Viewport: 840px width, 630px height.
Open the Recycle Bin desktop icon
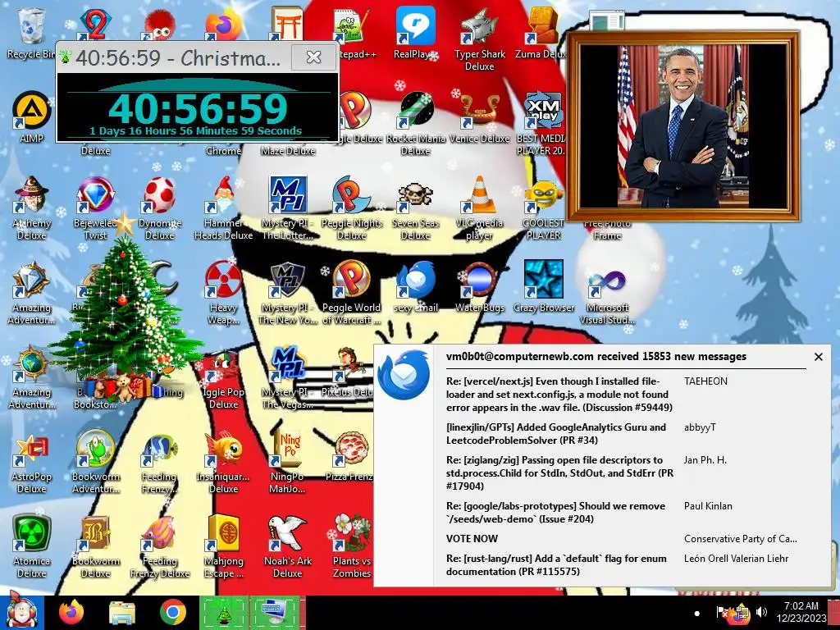pyautogui.click(x=30, y=33)
